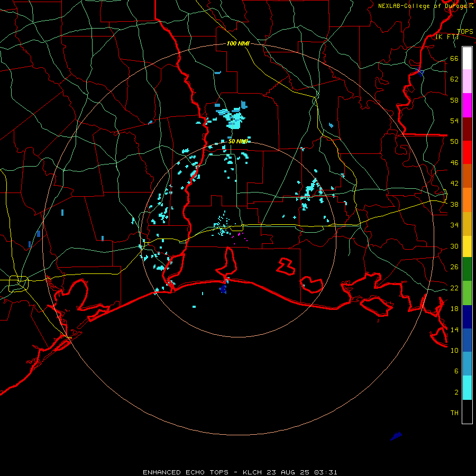Click the light pink legend swatch

coord(467,81)
